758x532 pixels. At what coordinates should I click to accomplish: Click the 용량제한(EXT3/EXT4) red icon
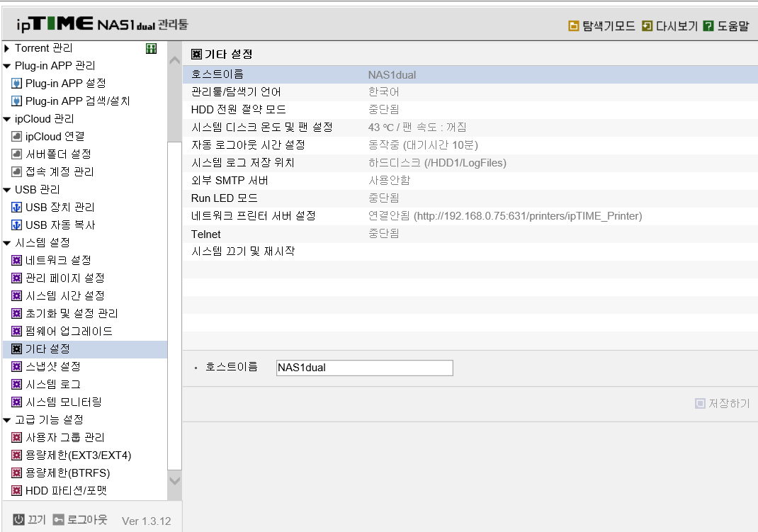pos(16,455)
